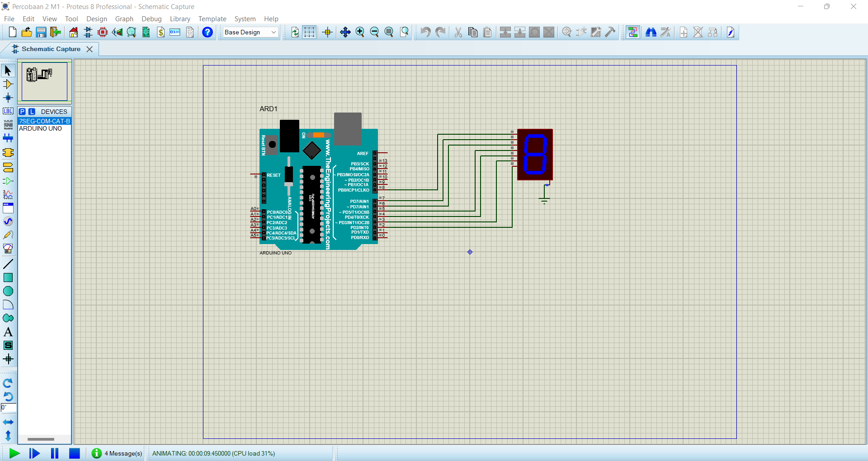Toggle the wire autorouter

(633, 32)
